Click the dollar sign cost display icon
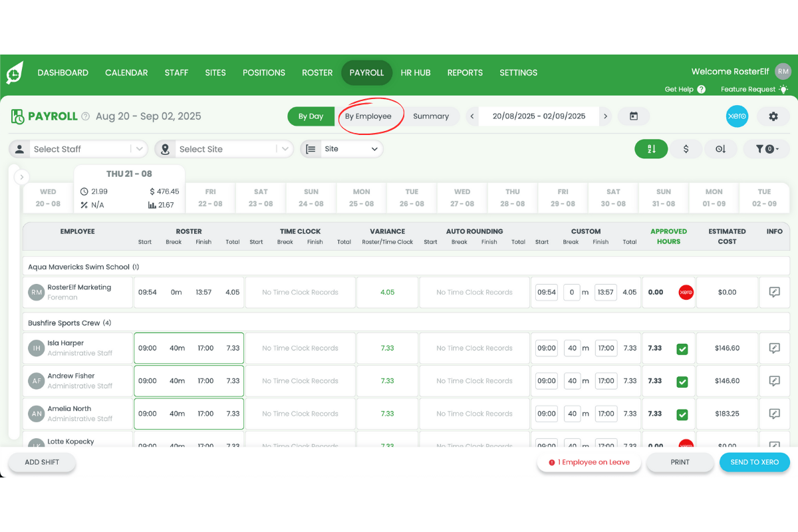The width and height of the screenshot is (798, 532). click(686, 149)
